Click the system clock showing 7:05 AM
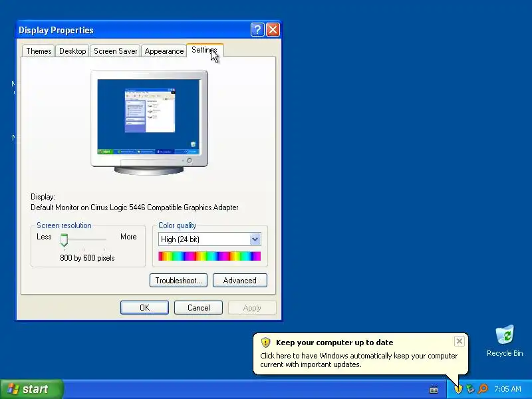The height and width of the screenshot is (399, 532). click(x=507, y=389)
